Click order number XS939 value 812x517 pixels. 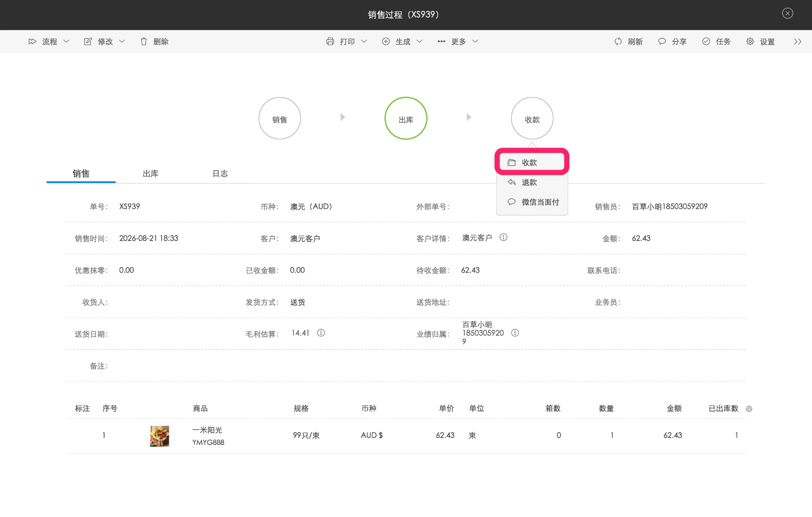[130, 206]
